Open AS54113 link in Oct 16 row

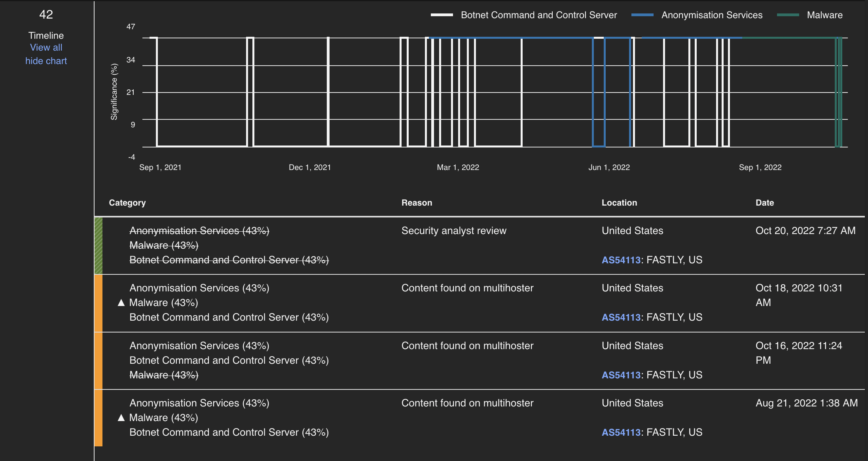coord(621,375)
